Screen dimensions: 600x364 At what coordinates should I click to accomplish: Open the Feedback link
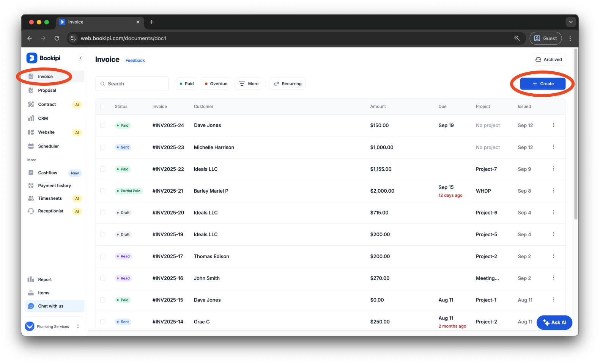pos(135,61)
